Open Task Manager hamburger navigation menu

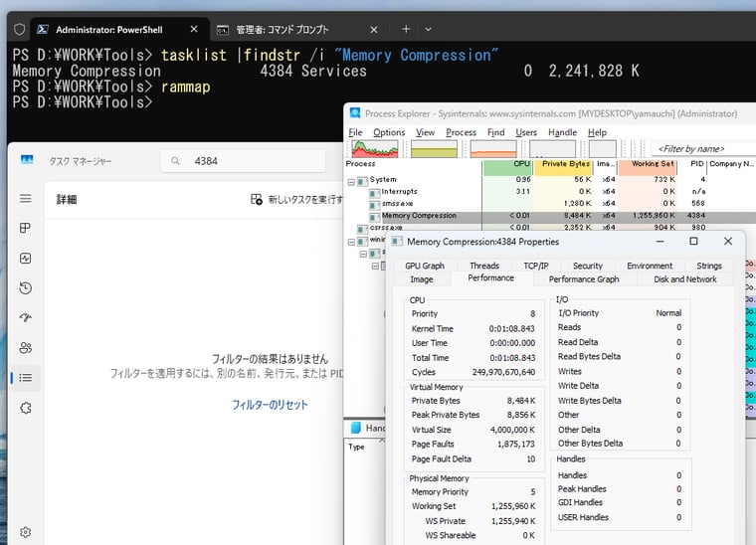tap(26, 199)
